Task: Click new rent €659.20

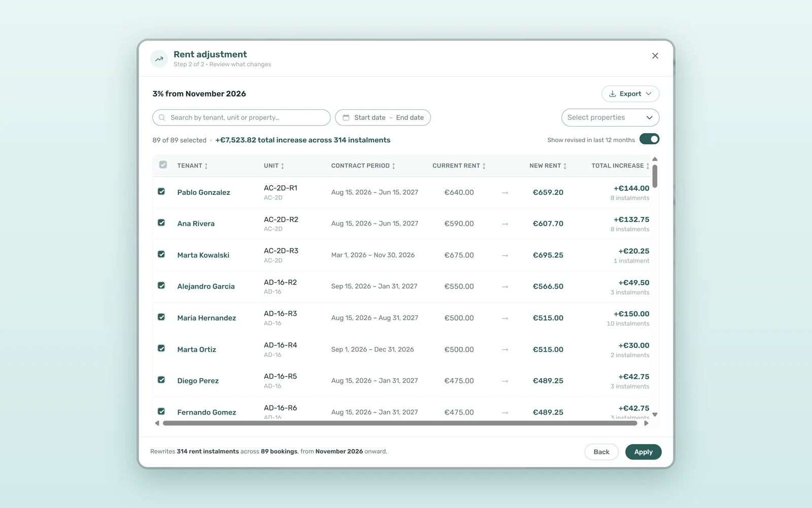Action: click(x=548, y=193)
